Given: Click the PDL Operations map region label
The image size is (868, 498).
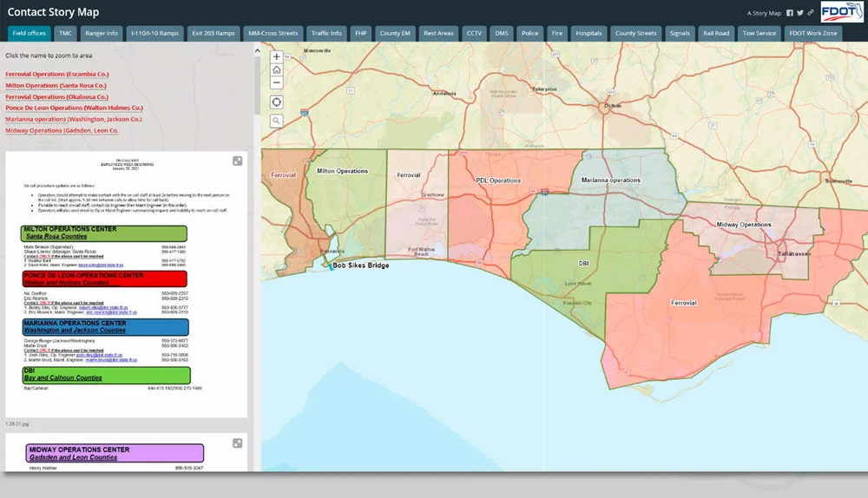Looking at the screenshot, I should (x=498, y=180).
